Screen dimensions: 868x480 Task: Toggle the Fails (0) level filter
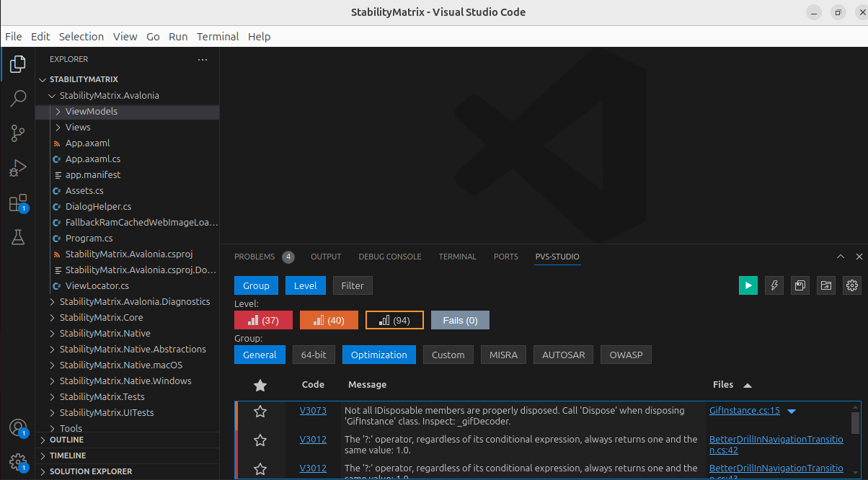point(460,320)
